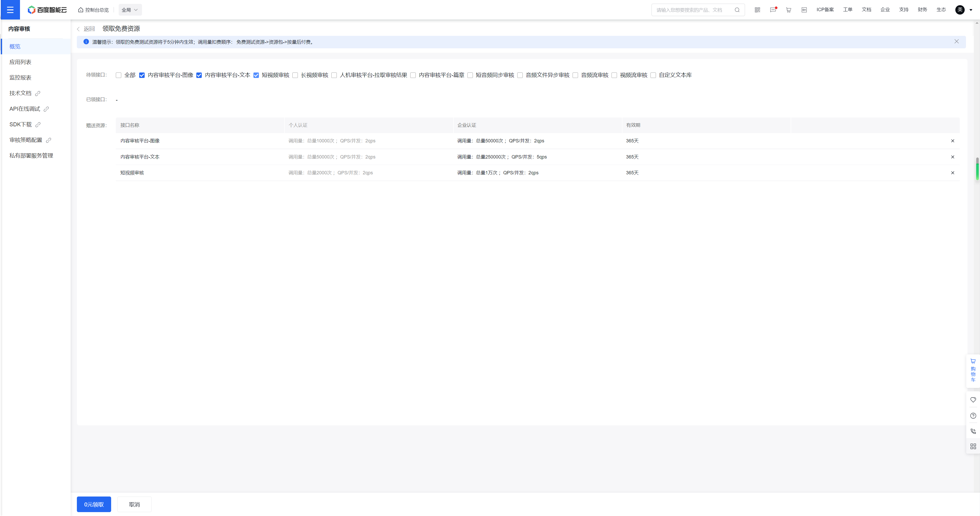Image resolution: width=980 pixels, height=516 pixels.
Task: Click the user avatar icon
Action: click(x=960, y=10)
